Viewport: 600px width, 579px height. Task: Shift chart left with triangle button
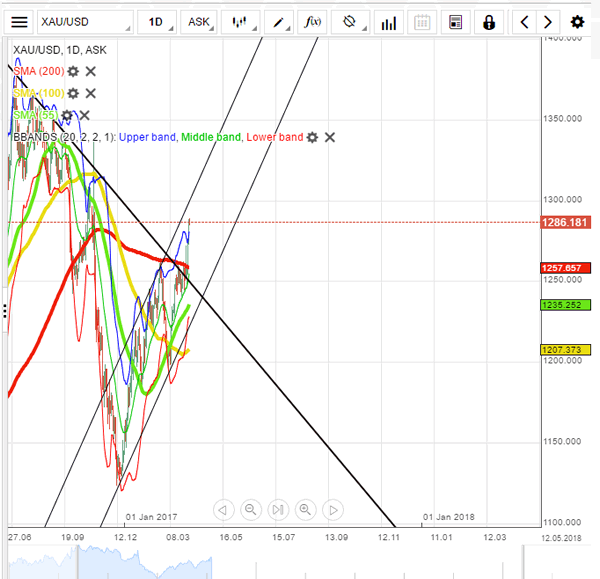[x=223, y=510]
